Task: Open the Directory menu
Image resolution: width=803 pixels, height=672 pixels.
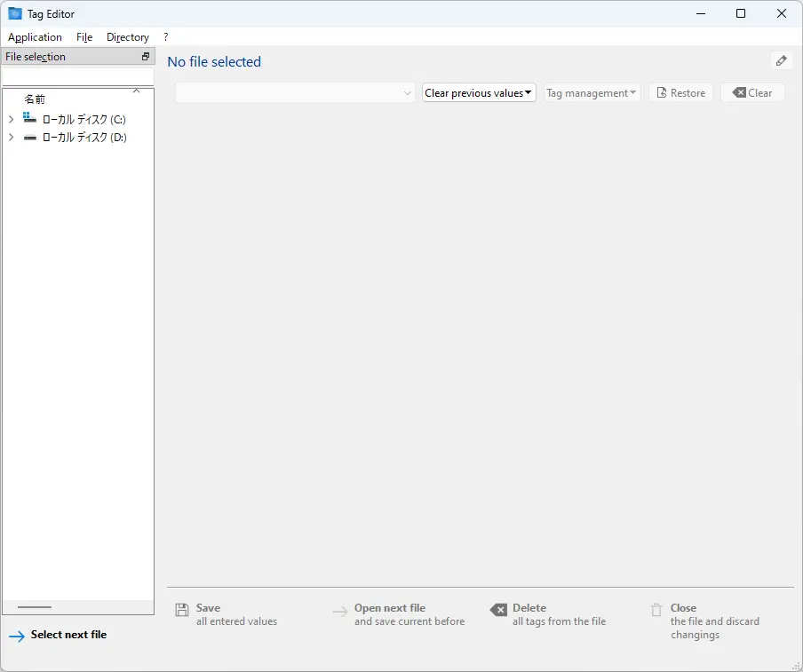Action: (127, 37)
